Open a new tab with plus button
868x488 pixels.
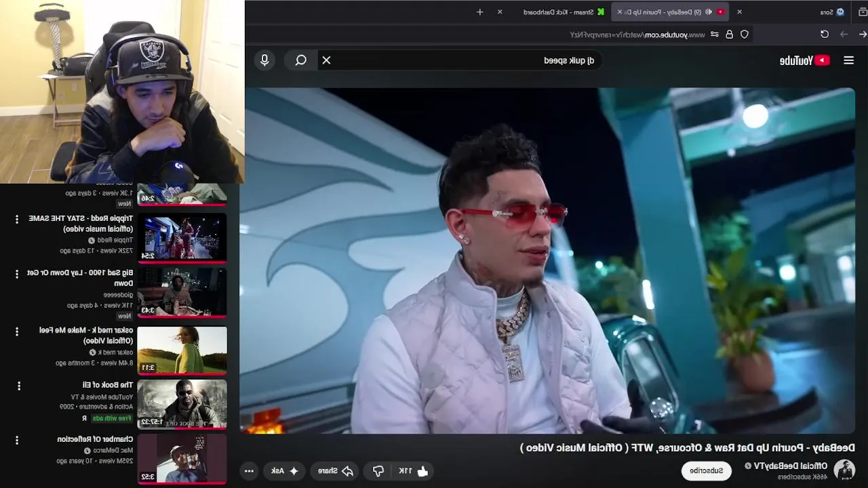(480, 12)
